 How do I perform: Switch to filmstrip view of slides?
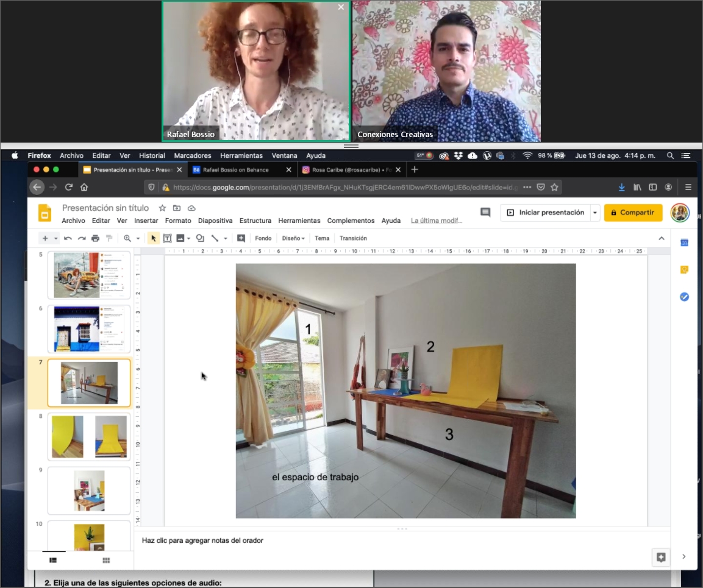pyautogui.click(x=53, y=560)
